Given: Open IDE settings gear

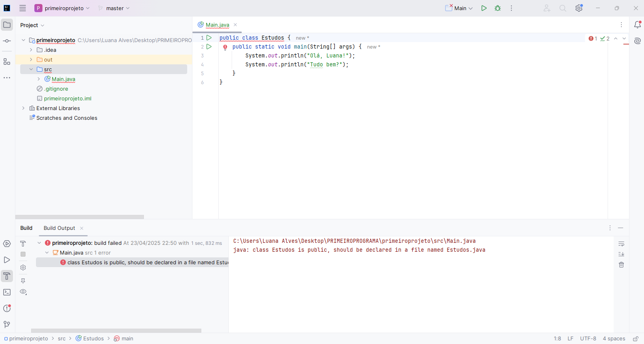Looking at the screenshot, I should point(579,8).
